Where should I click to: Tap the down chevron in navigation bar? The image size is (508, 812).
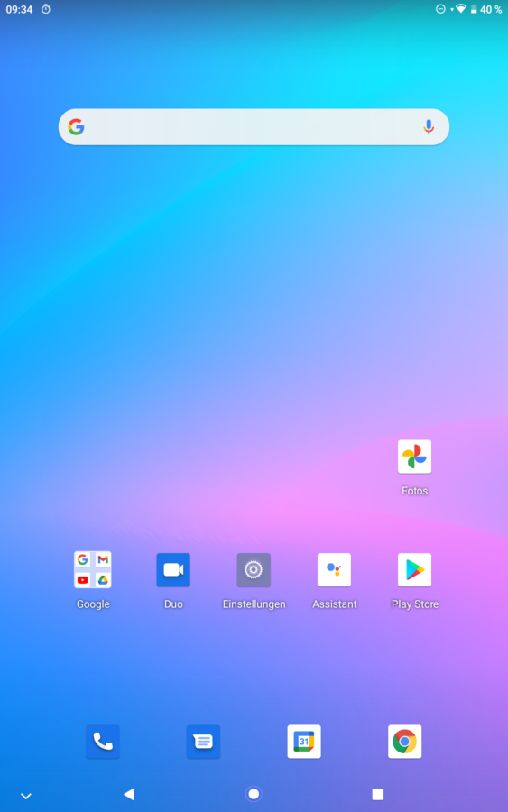click(26, 796)
